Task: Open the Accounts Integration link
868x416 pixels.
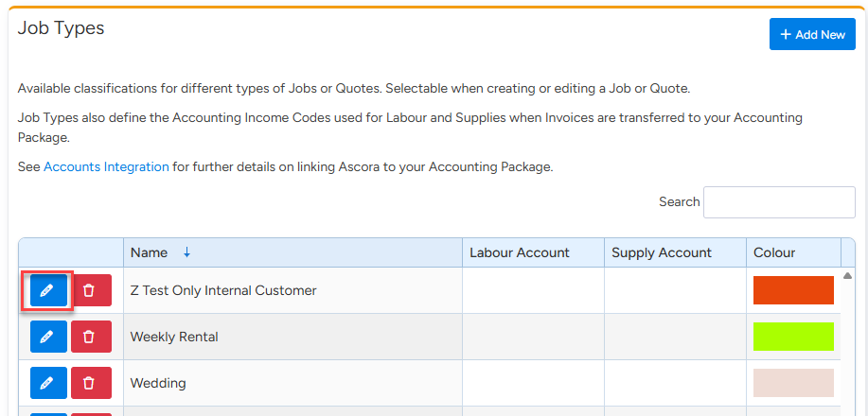Action: [106, 166]
